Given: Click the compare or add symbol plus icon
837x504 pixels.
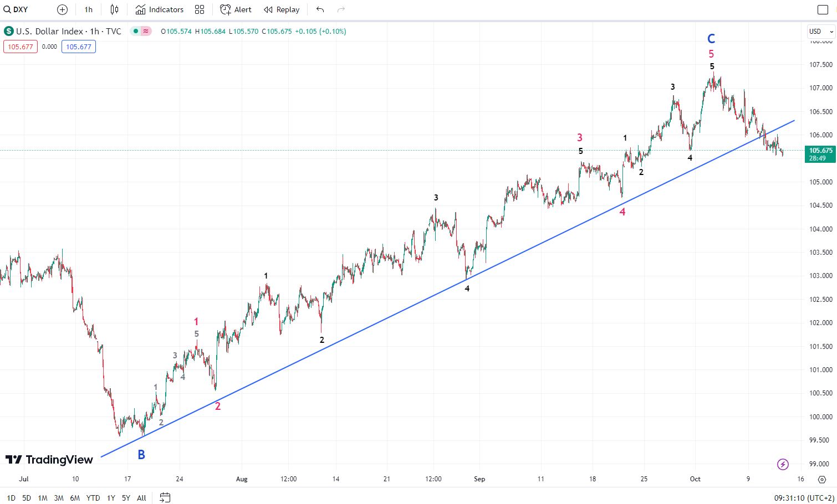Looking at the screenshot, I should 62,9.
